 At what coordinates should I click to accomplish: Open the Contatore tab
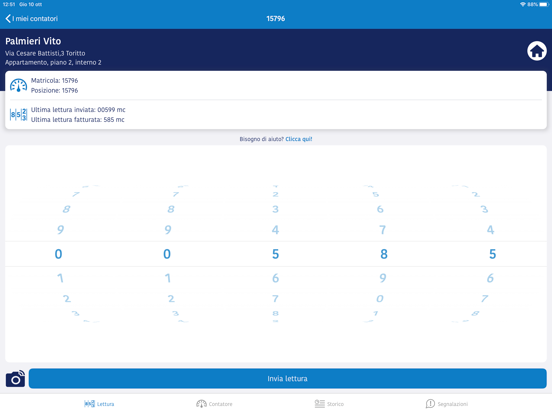(x=214, y=404)
